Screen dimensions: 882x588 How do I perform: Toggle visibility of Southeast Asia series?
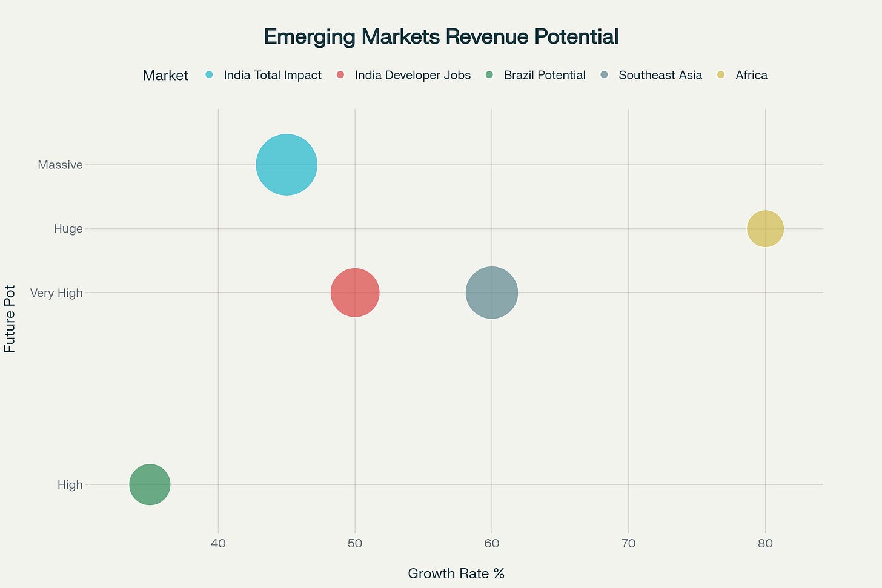point(603,75)
